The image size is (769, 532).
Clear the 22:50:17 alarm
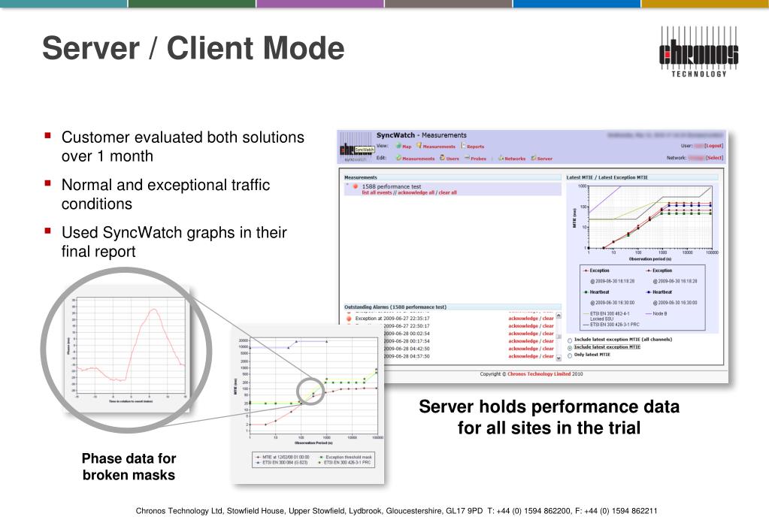[548, 325]
